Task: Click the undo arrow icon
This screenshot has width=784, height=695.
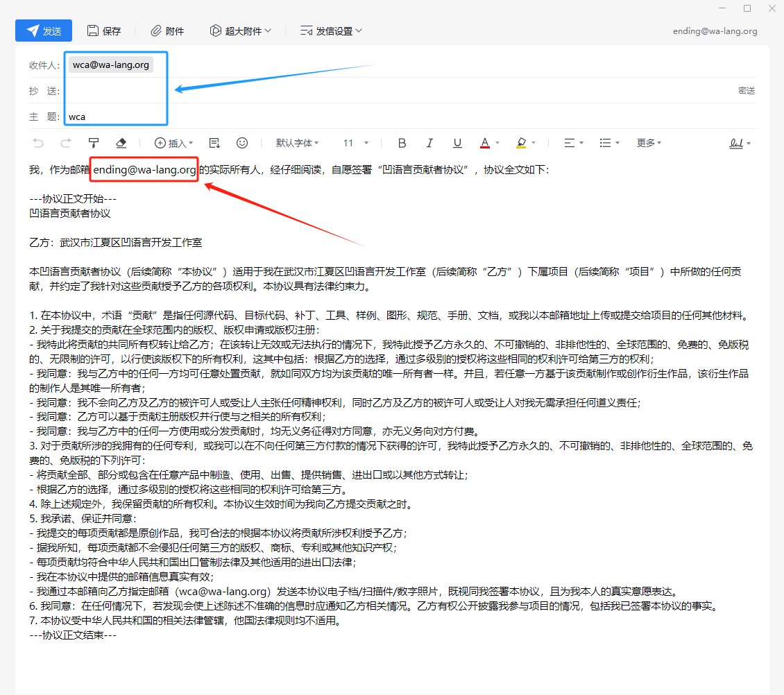Action: pyautogui.click(x=38, y=143)
